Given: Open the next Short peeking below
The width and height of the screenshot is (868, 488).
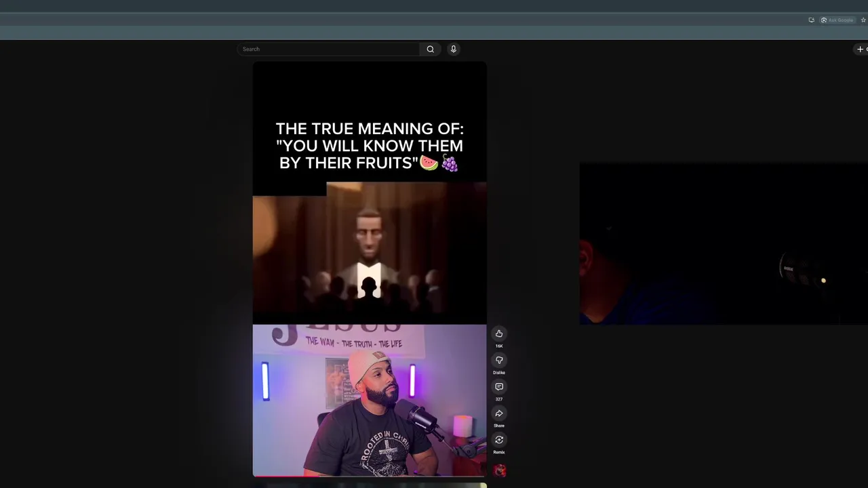Looking at the screenshot, I should pos(370,485).
